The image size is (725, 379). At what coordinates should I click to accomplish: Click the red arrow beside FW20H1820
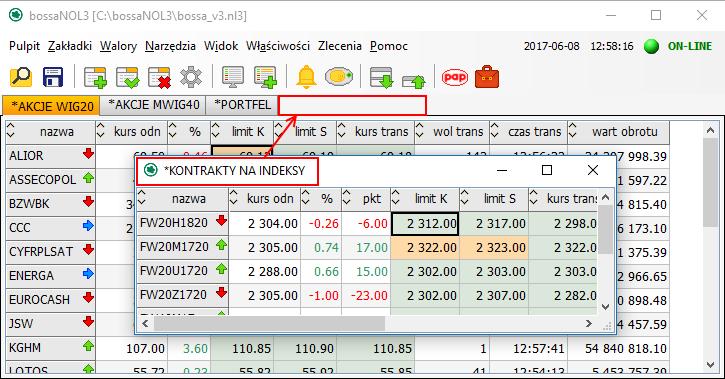221,221
